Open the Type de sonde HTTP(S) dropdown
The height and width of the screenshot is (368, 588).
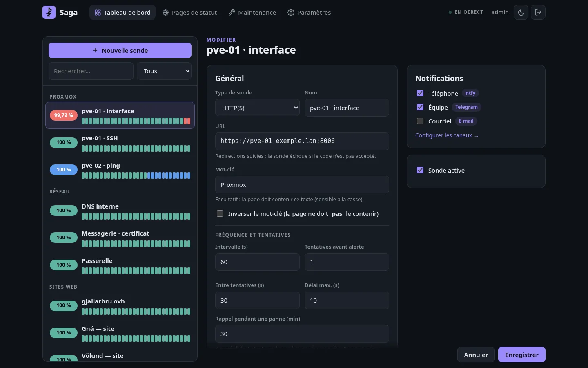click(x=257, y=108)
